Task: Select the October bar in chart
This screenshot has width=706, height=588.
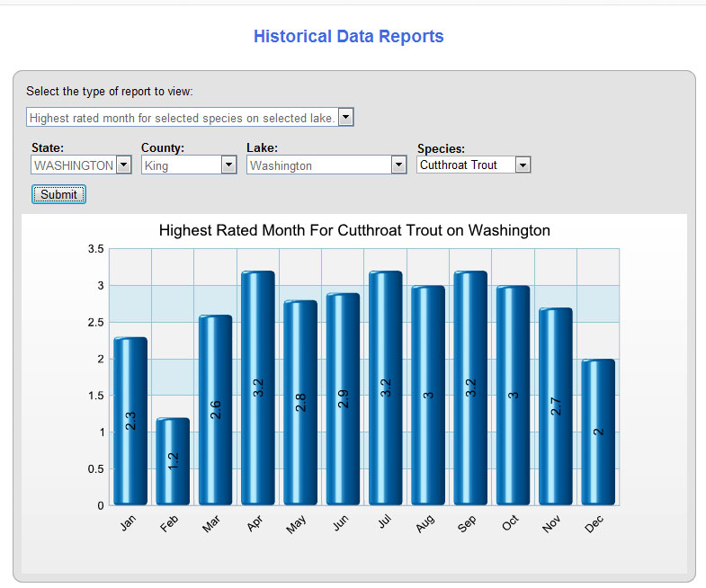Action: pyautogui.click(x=513, y=396)
